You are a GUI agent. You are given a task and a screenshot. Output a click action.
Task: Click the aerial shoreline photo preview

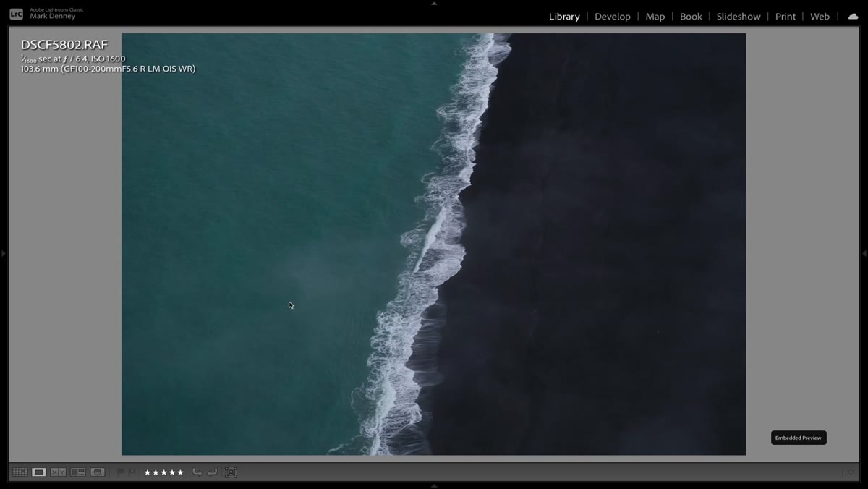click(x=433, y=244)
